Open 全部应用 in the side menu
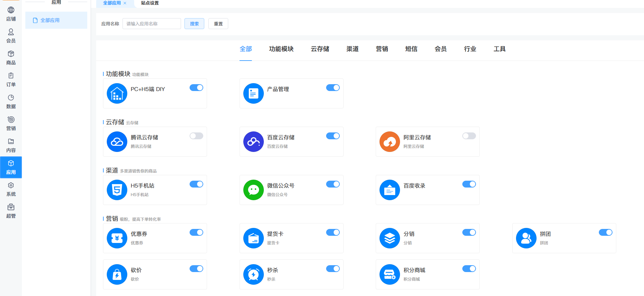Screen dimensions: 644x296 coord(56,20)
